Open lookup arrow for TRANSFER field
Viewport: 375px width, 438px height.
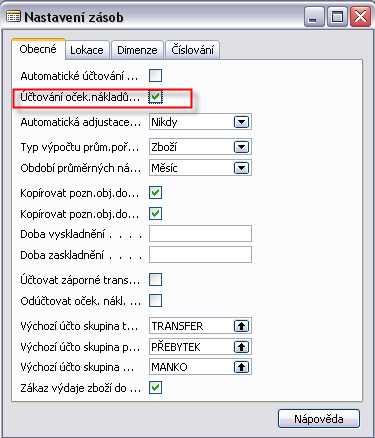[241, 326]
